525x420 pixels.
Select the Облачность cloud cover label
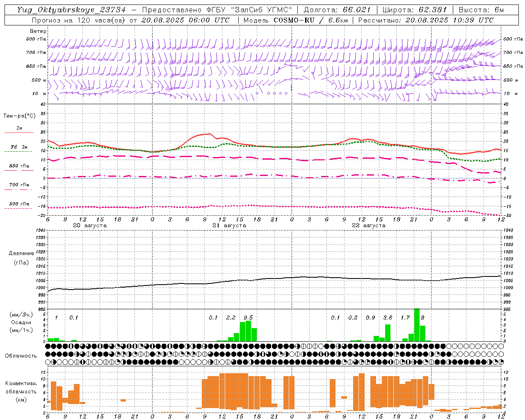click(21, 356)
